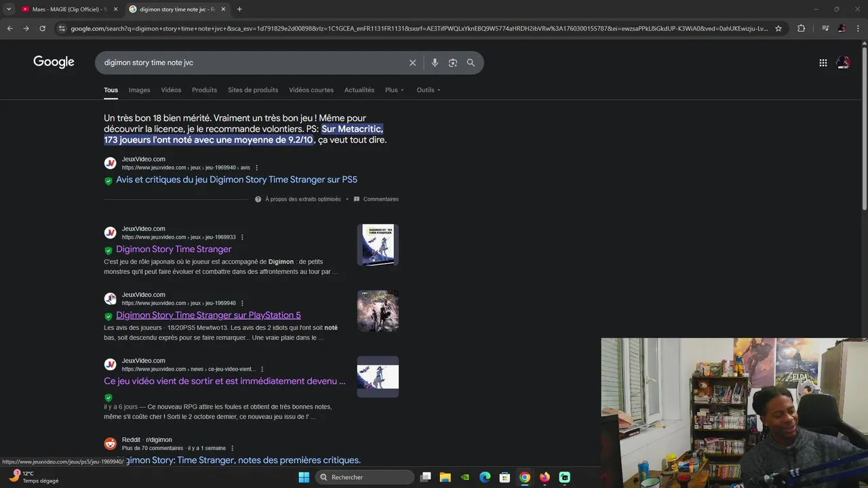Go back with the browser back arrow
The width and height of the screenshot is (868, 488).
pos(9,28)
